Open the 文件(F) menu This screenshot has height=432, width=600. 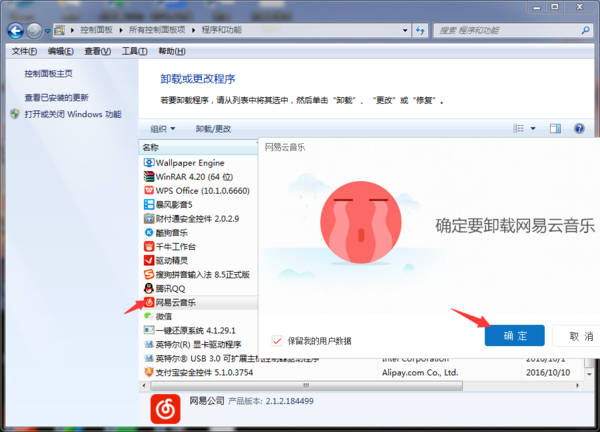point(24,51)
